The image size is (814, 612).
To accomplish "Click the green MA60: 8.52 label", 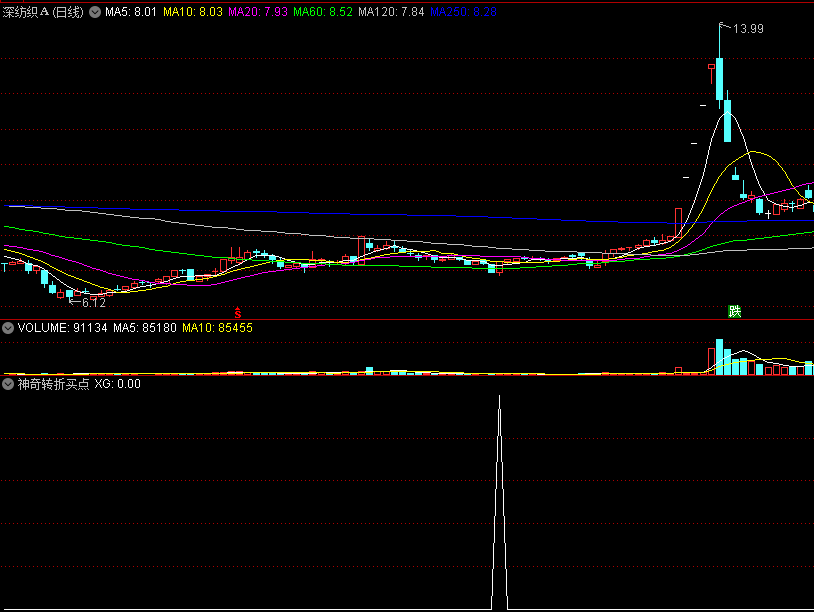I will 323,12.
